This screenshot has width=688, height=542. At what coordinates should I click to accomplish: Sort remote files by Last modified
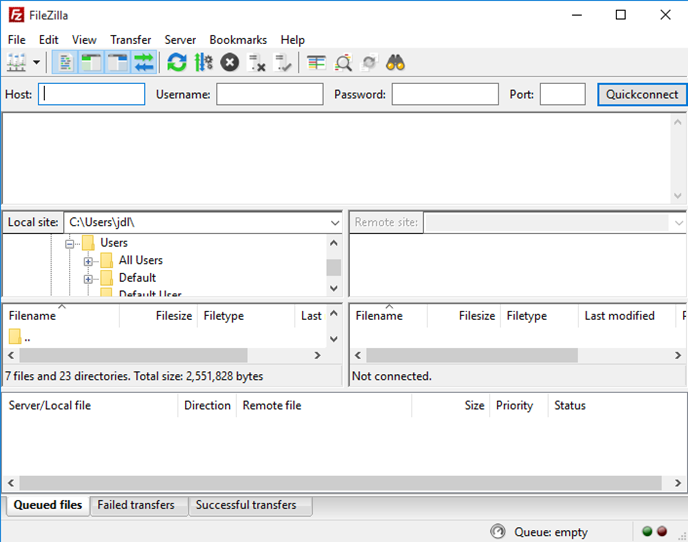[627, 316]
